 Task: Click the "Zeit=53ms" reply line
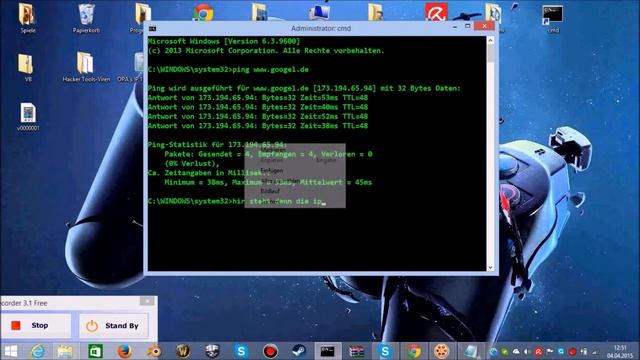coord(258,98)
